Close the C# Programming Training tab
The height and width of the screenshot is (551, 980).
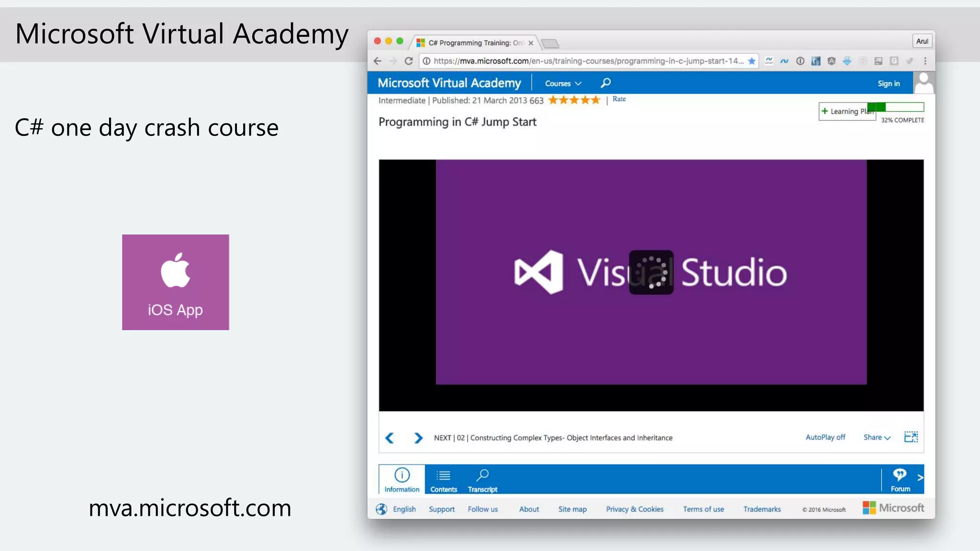pos(531,43)
